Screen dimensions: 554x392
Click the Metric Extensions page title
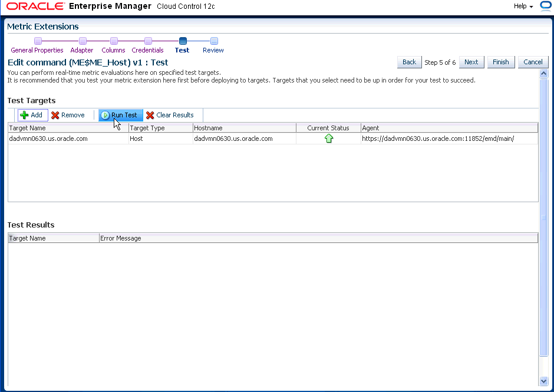pyautogui.click(x=43, y=27)
